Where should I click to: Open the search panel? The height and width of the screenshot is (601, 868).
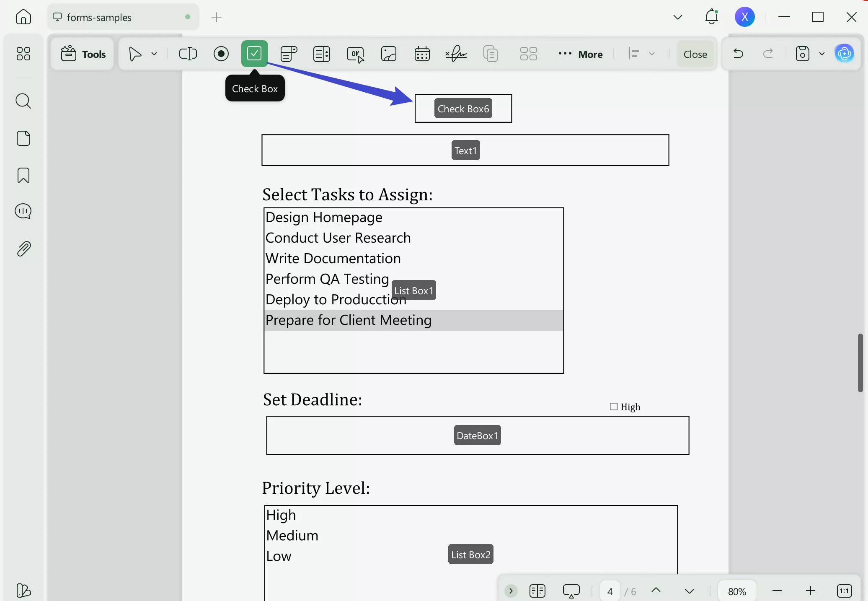pyautogui.click(x=23, y=101)
